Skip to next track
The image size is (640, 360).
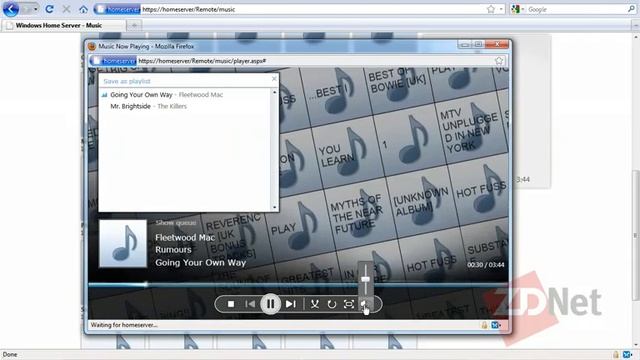point(291,304)
